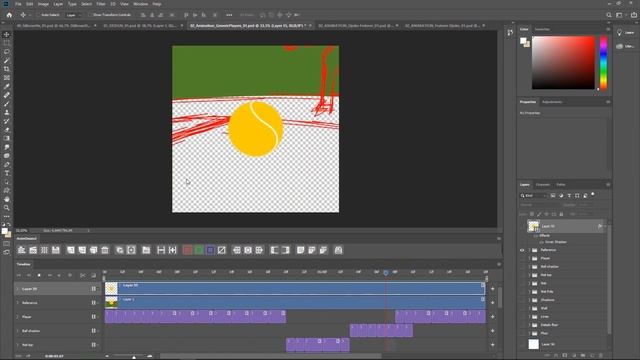
Task: Click the trash icon in AnimDessin panel
Action: click(105, 250)
